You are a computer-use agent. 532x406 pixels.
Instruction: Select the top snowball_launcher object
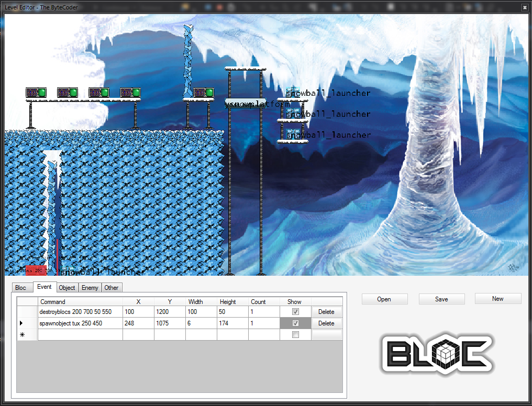[x=293, y=93]
